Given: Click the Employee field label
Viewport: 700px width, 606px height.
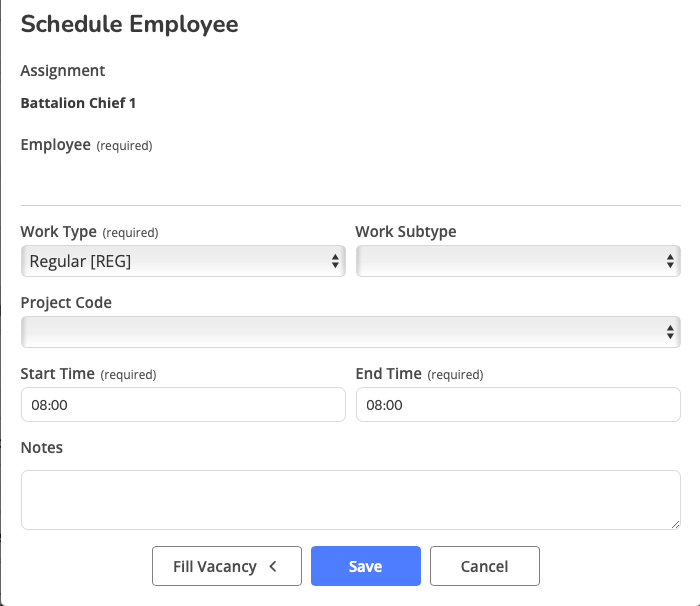Looking at the screenshot, I should click(x=55, y=145).
